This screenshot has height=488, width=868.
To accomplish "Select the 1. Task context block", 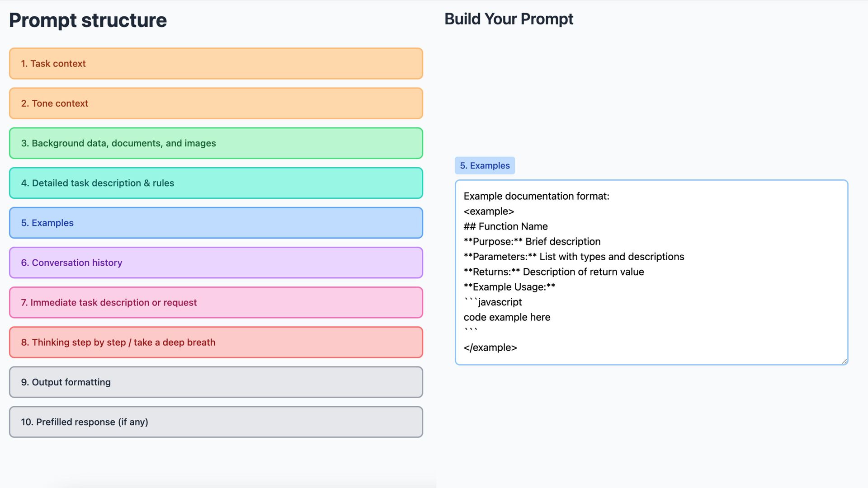I will click(x=216, y=64).
